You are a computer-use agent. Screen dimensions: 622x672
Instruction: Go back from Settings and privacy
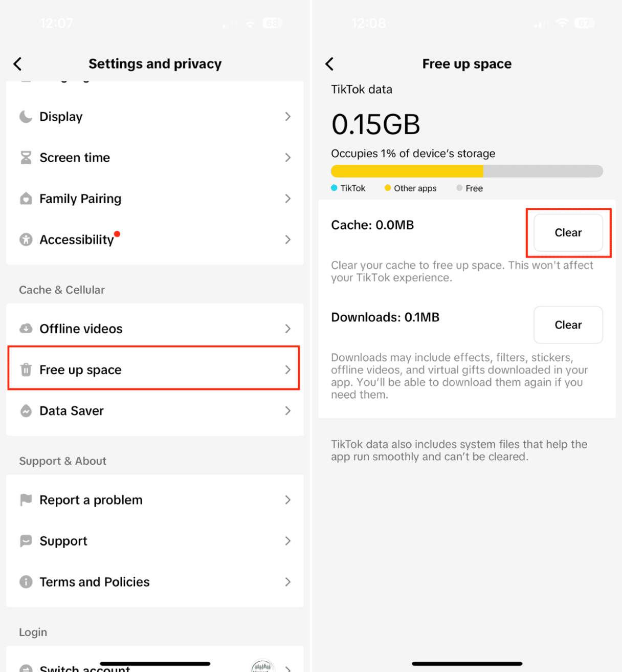[18, 64]
